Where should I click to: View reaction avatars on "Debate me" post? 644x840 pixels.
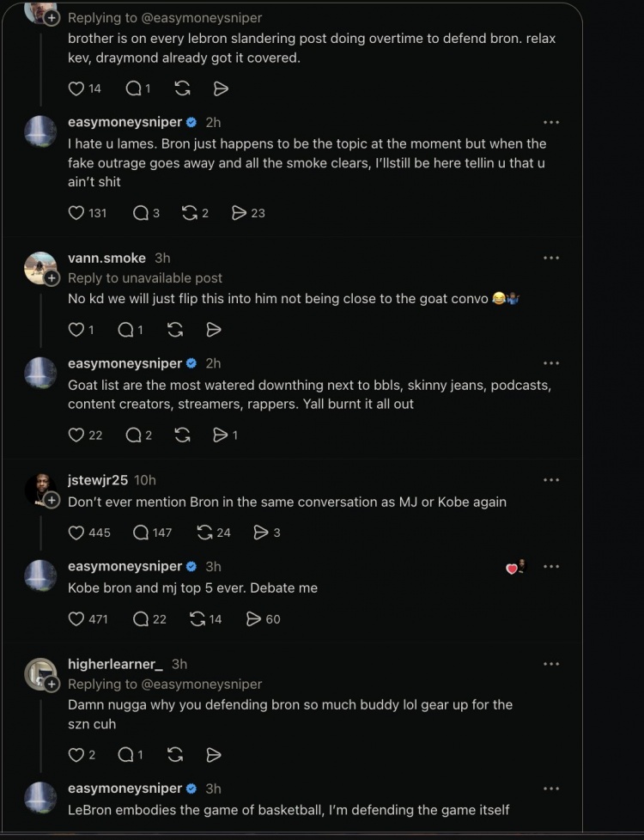tap(516, 567)
